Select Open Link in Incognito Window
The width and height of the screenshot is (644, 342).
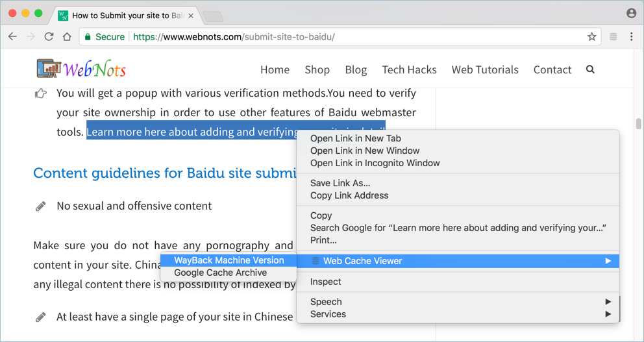[x=375, y=163]
